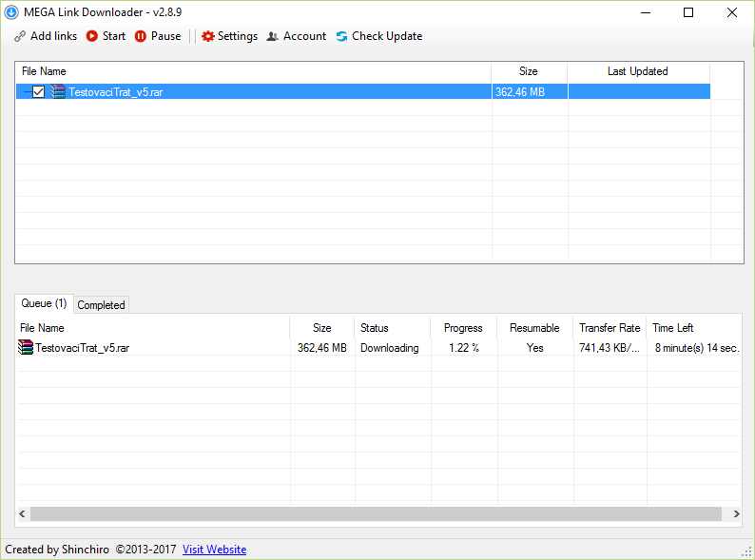Click the upper Size column header
The width and height of the screenshot is (755, 560).
click(530, 71)
